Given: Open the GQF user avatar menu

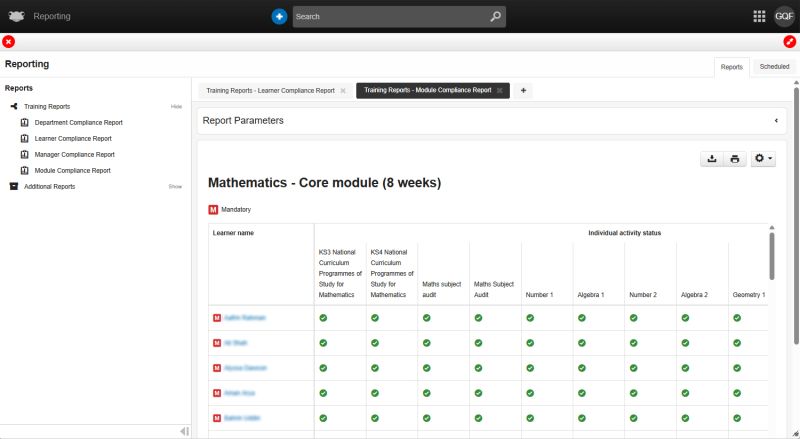Looking at the screenshot, I should point(784,16).
